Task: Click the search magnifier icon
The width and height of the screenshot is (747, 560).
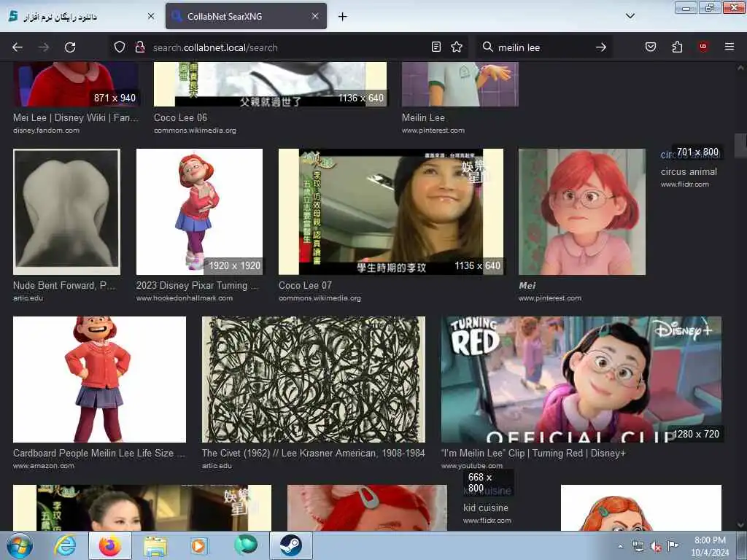Action: point(487,47)
